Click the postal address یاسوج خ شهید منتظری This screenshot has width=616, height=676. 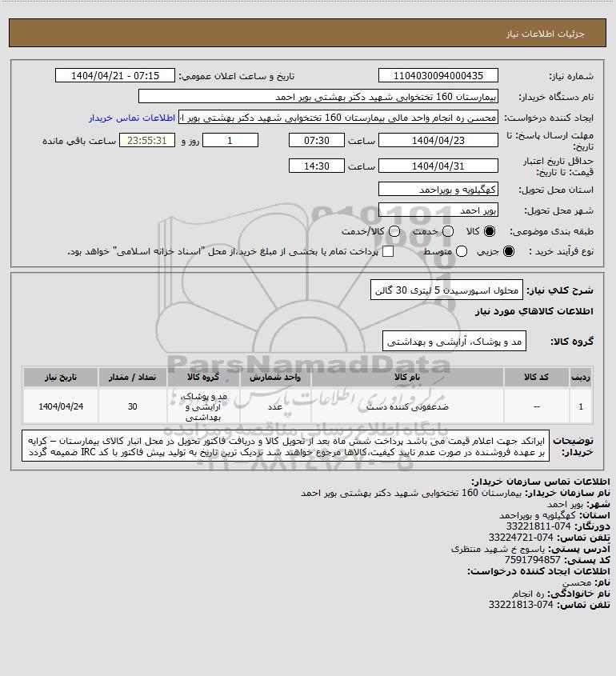(498, 548)
